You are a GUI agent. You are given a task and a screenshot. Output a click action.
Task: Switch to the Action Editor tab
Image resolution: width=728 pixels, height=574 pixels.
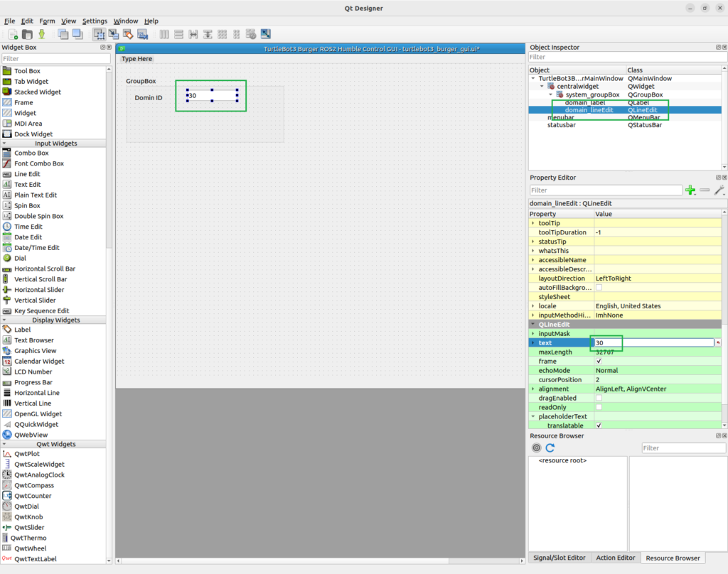tap(615, 558)
